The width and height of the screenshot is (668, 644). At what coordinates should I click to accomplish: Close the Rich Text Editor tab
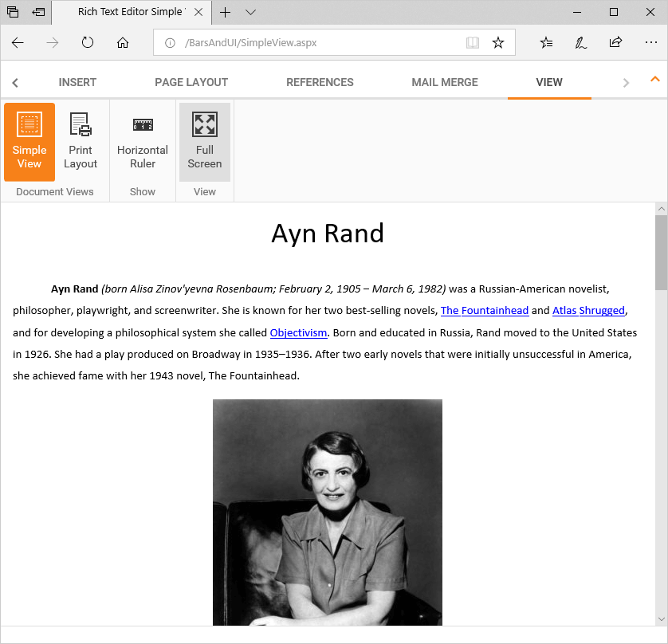(x=198, y=12)
